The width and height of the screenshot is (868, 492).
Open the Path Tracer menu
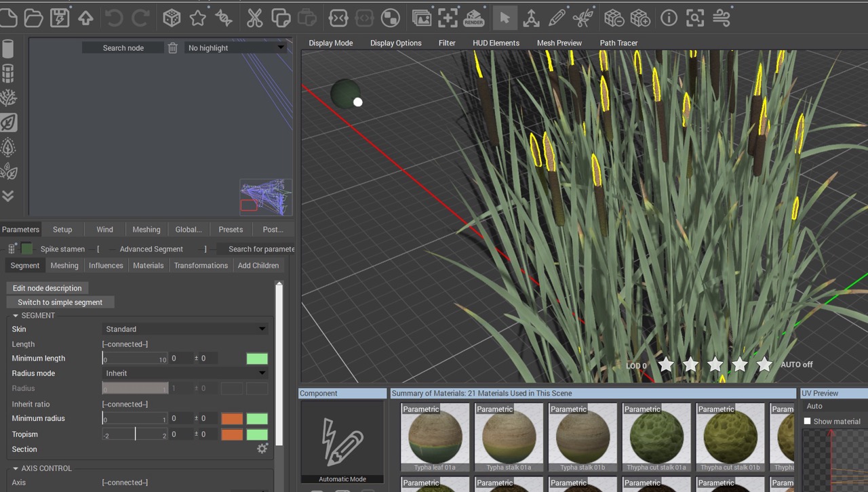tap(618, 43)
